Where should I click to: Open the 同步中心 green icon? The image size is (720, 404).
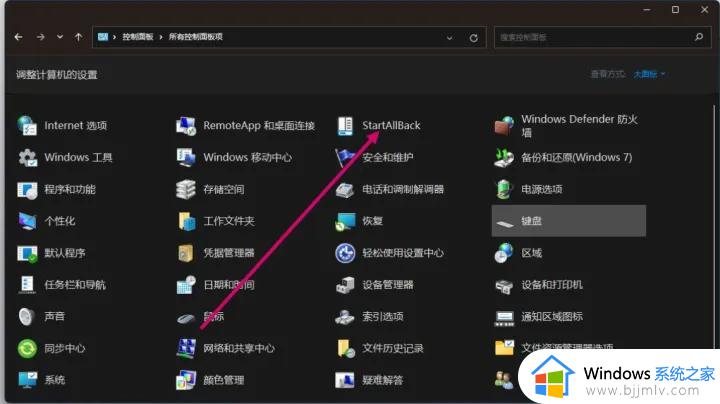point(27,348)
